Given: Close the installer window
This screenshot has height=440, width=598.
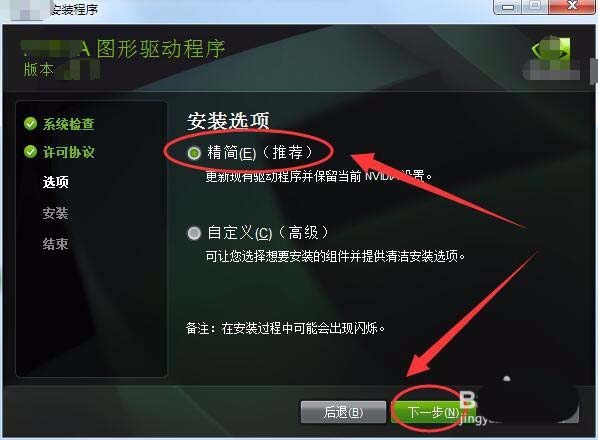Looking at the screenshot, I should (x=571, y=6).
